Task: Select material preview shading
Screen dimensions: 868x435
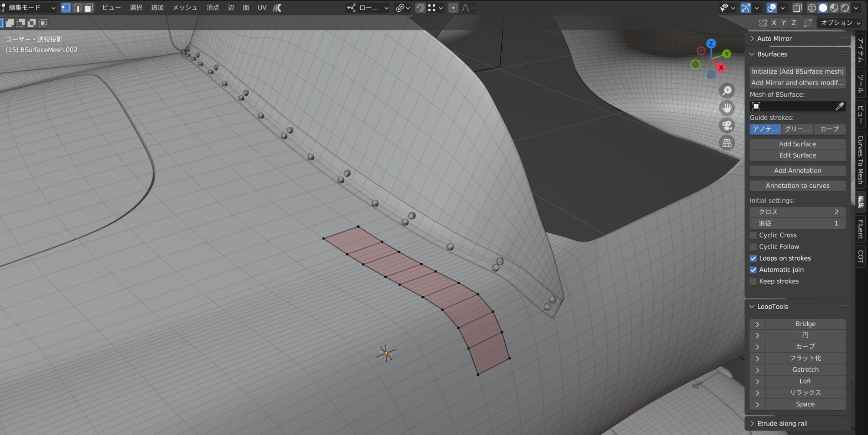Action: point(834,8)
